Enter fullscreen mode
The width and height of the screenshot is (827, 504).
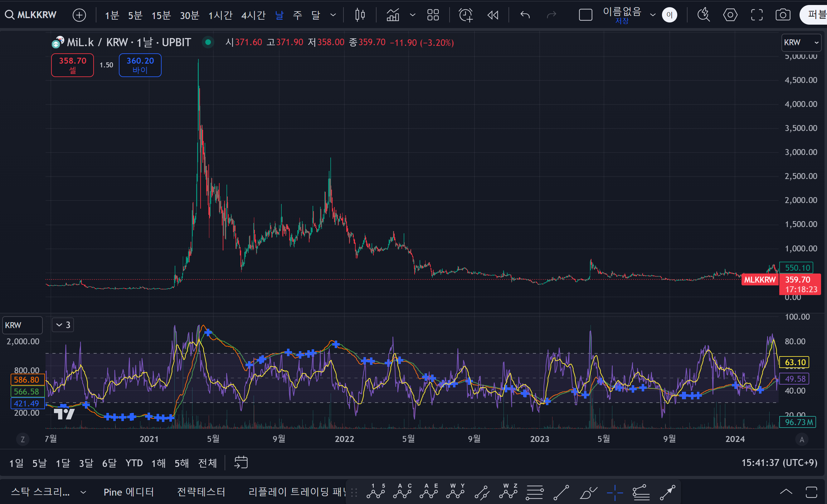(x=756, y=15)
